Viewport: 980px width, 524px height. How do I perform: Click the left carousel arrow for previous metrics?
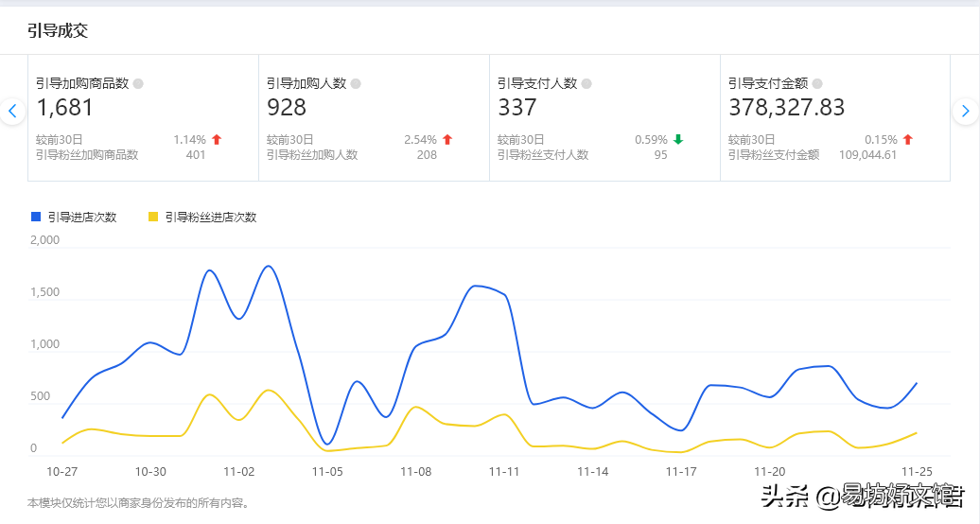click(x=12, y=112)
